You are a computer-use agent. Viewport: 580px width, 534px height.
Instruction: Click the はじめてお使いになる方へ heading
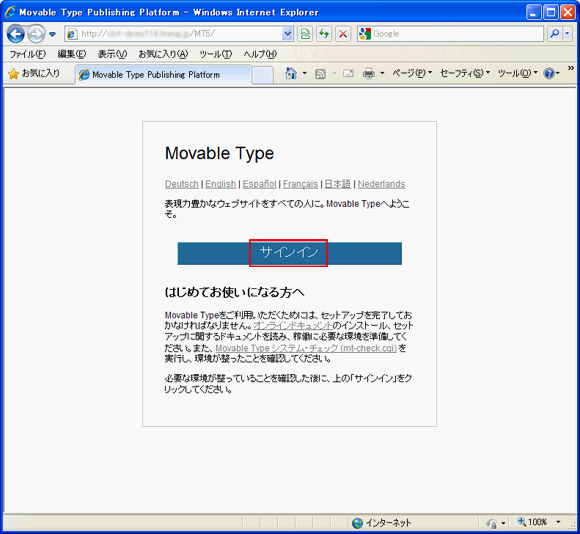pos(235,293)
